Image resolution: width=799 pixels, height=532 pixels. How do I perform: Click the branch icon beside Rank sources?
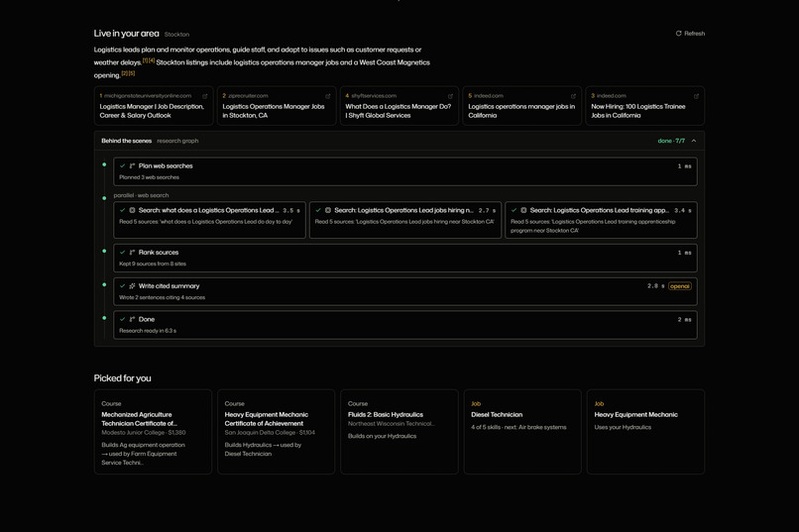132,253
